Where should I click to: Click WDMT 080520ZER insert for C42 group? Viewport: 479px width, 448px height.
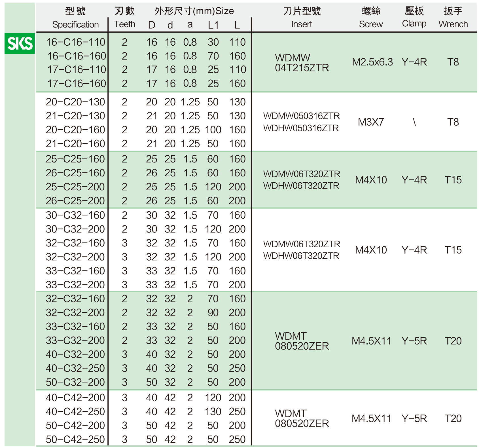pyautogui.click(x=302, y=419)
